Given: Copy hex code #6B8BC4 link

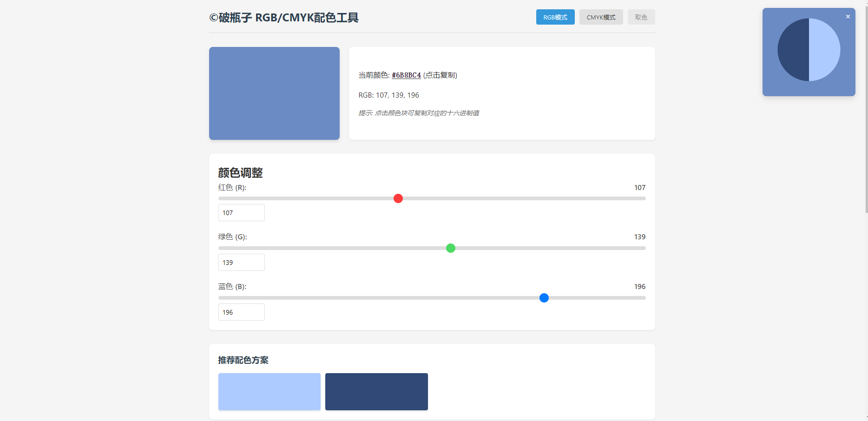Looking at the screenshot, I should (406, 75).
